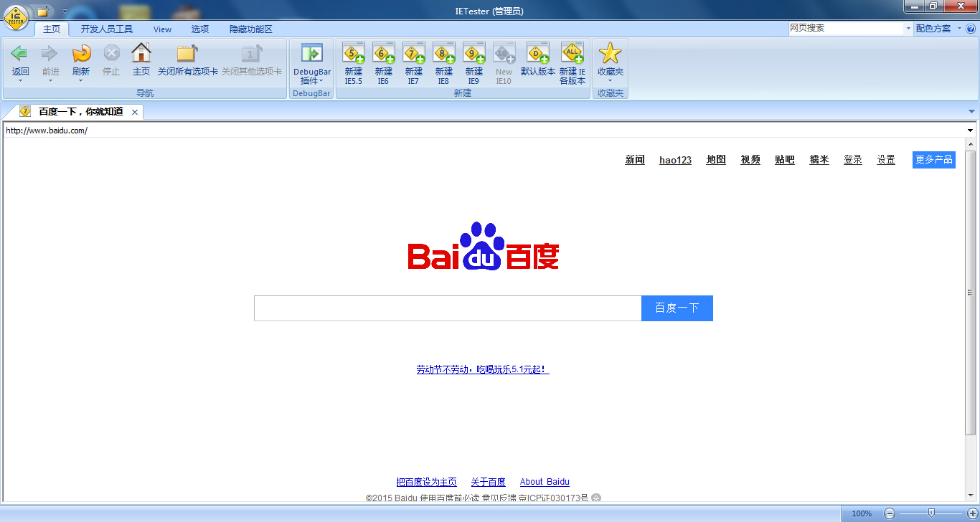Screen dimensions: 980x522
Task: Open a new IE6 tab
Action: click(x=384, y=54)
